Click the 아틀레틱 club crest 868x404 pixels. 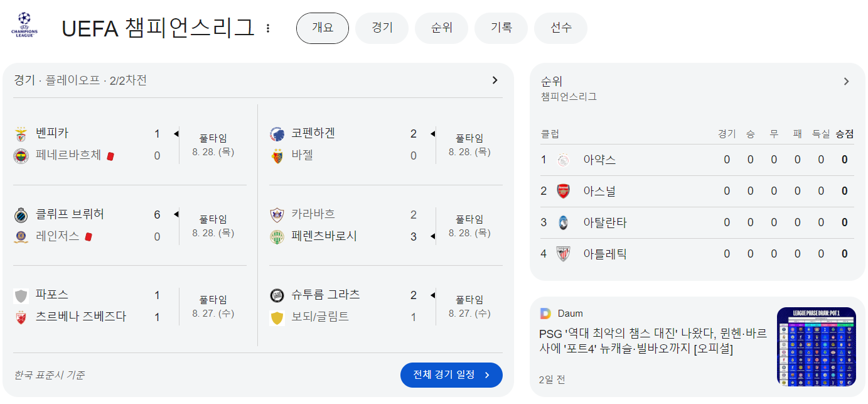pos(561,254)
